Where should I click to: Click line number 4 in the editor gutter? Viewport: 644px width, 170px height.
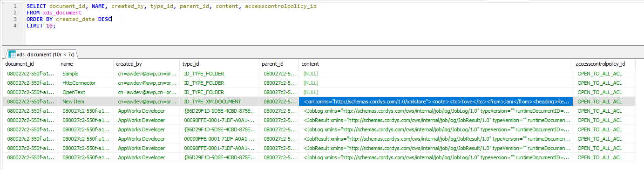point(15,26)
